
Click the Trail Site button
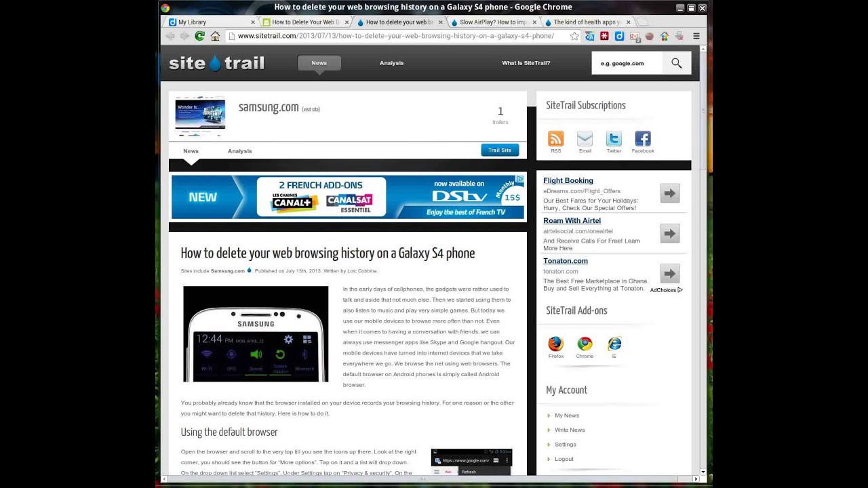(x=500, y=150)
